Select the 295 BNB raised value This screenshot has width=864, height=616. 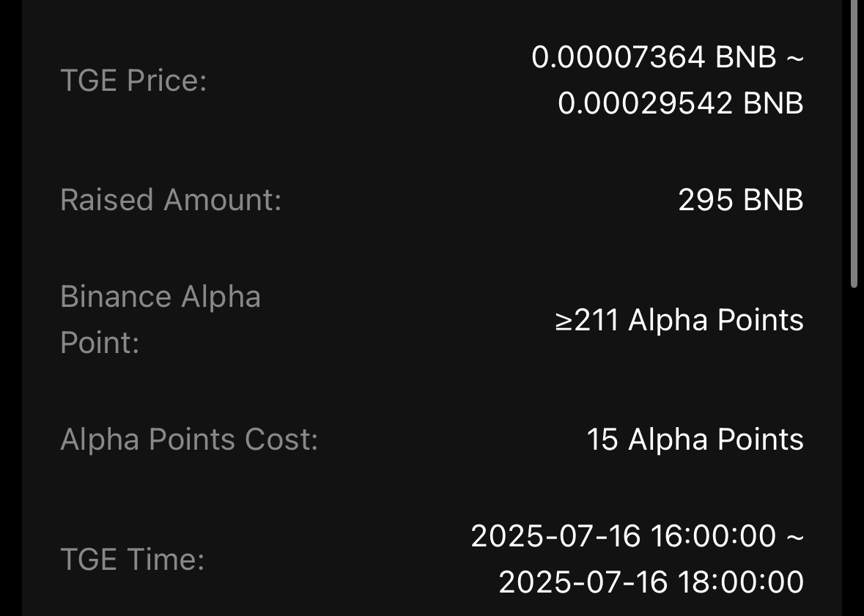pos(741,200)
